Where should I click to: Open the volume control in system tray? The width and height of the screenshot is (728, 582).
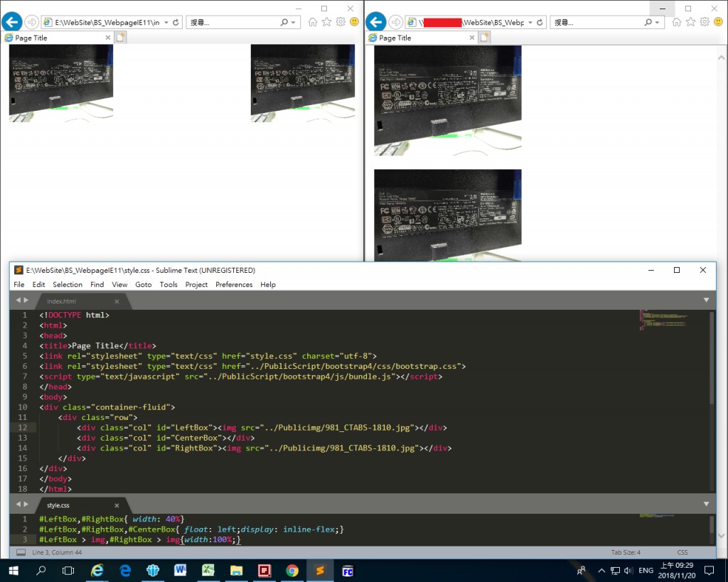point(628,571)
